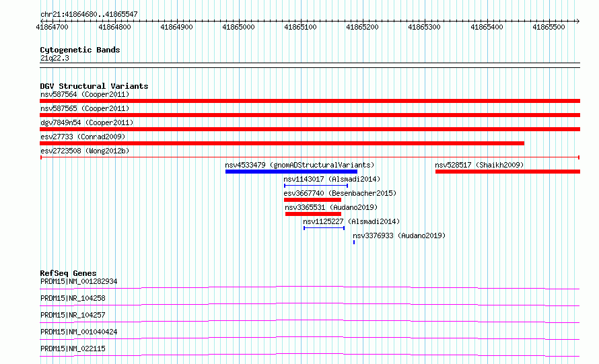Click the RefSeq Genes track title
599x364 pixels.
(69, 273)
